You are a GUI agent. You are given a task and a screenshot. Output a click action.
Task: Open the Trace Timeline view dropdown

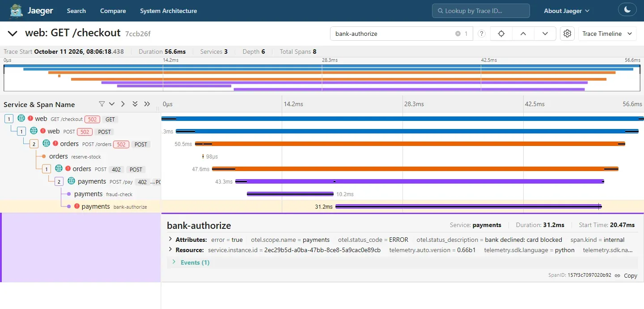click(x=607, y=34)
